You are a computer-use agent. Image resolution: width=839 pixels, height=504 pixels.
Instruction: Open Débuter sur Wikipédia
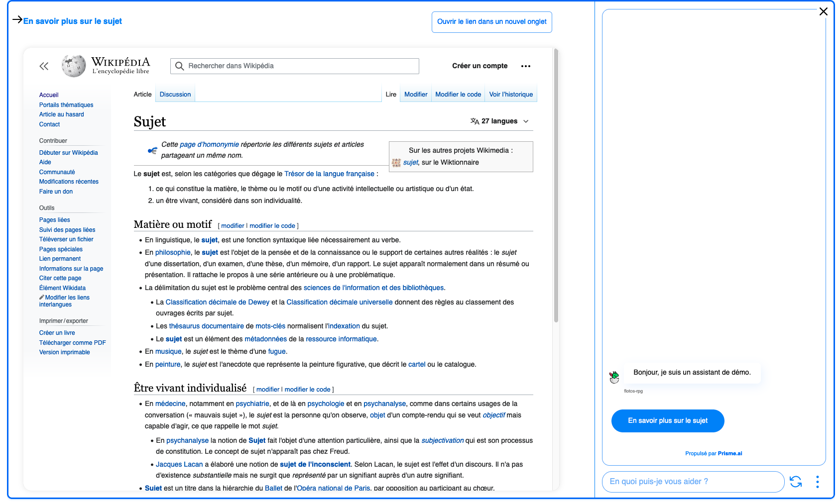[69, 153]
